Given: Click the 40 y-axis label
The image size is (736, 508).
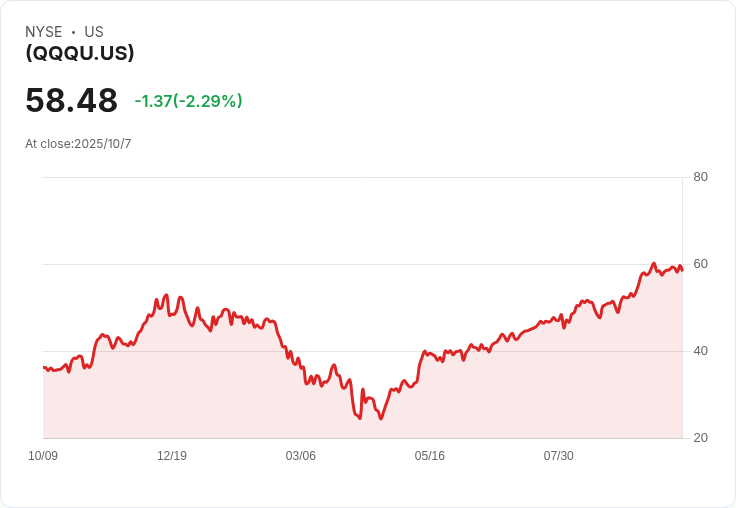Looking at the screenshot, I should (700, 351).
